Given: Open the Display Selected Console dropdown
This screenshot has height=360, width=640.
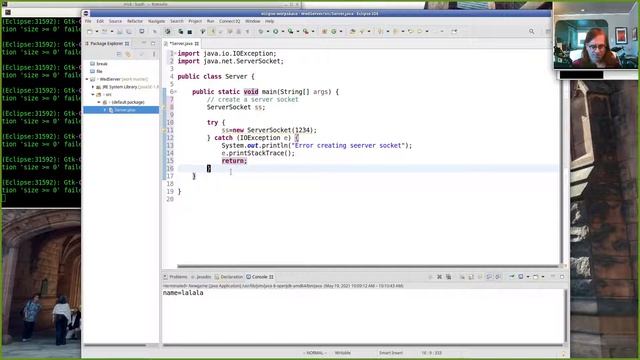Looking at the screenshot, I should 528,277.
